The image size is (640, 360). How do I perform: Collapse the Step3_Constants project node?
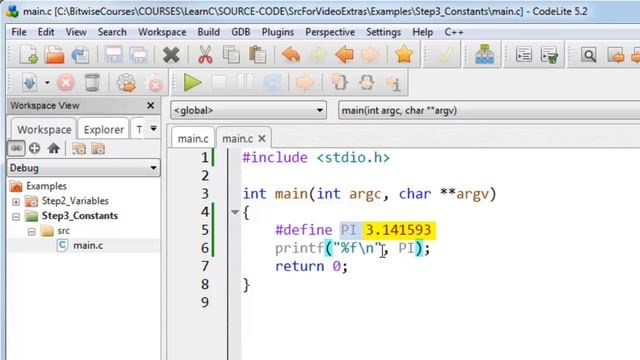tap(16, 216)
